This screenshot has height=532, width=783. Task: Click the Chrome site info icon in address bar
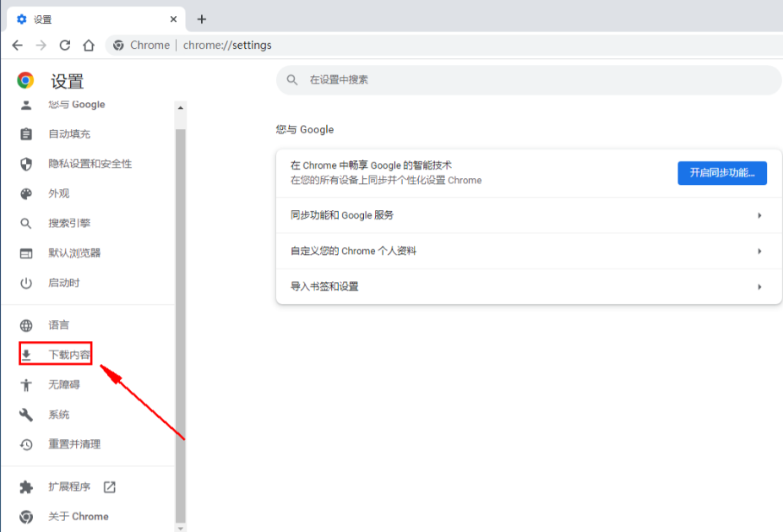[118, 46]
